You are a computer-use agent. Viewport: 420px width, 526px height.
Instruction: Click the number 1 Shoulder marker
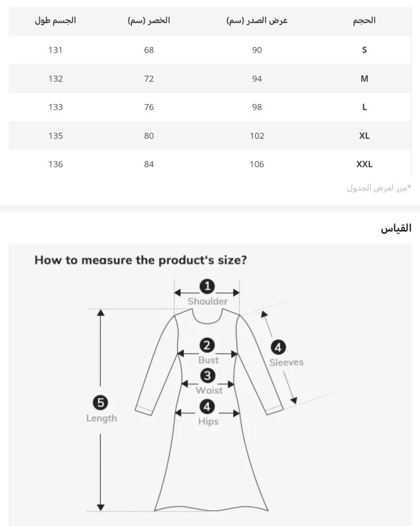(x=208, y=287)
